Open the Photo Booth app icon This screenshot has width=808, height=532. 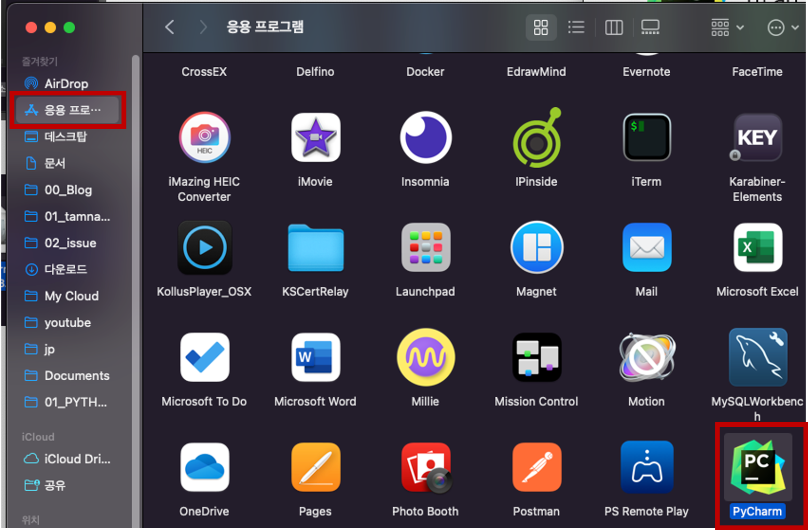(x=426, y=468)
